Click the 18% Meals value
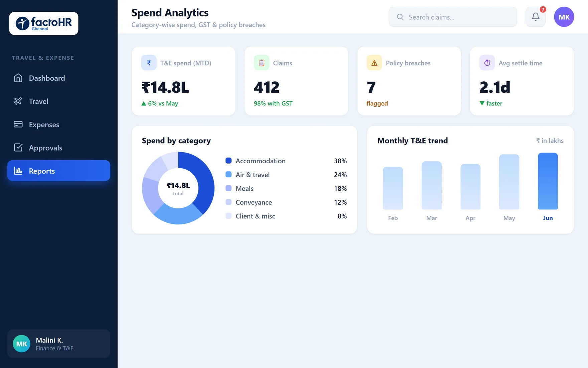 point(340,188)
